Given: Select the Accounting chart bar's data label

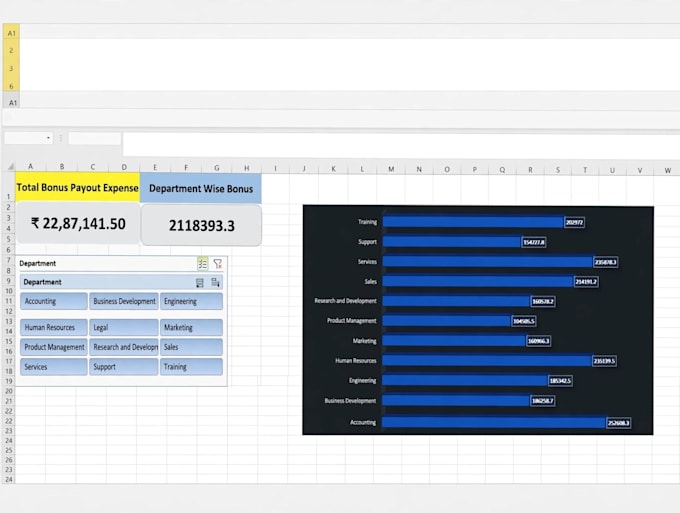Looking at the screenshot, I should click(618, 423).
